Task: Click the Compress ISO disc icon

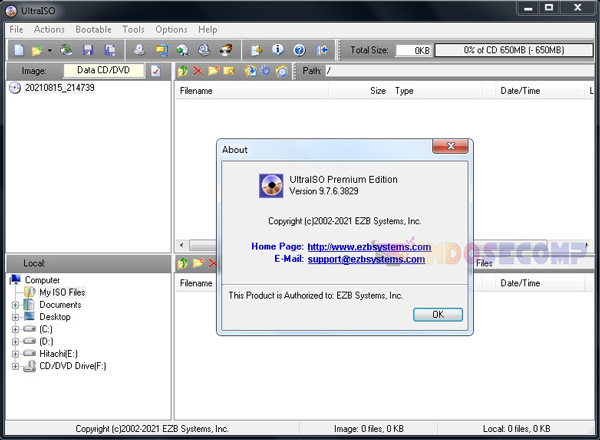Action: (183, 50)
